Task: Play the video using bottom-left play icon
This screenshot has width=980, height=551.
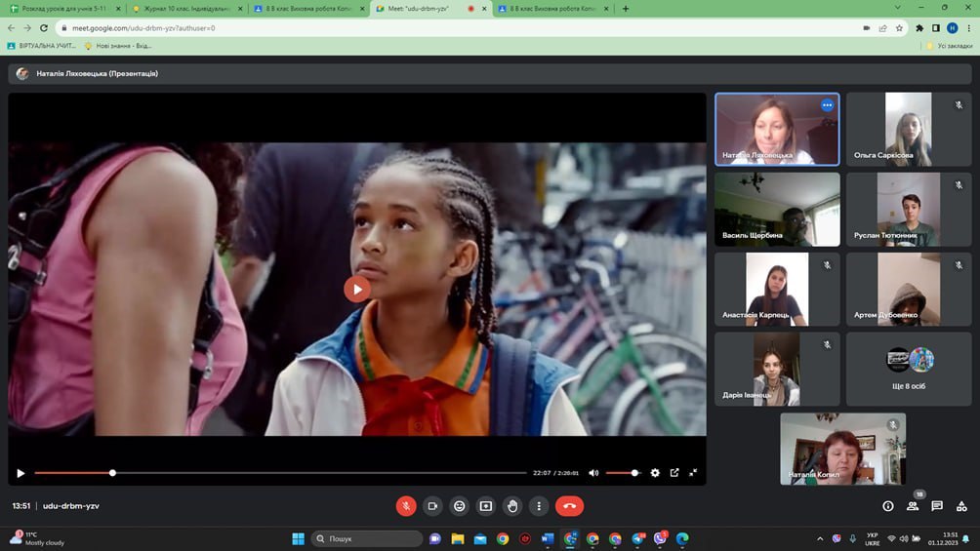Action: [x=20, y=473]
